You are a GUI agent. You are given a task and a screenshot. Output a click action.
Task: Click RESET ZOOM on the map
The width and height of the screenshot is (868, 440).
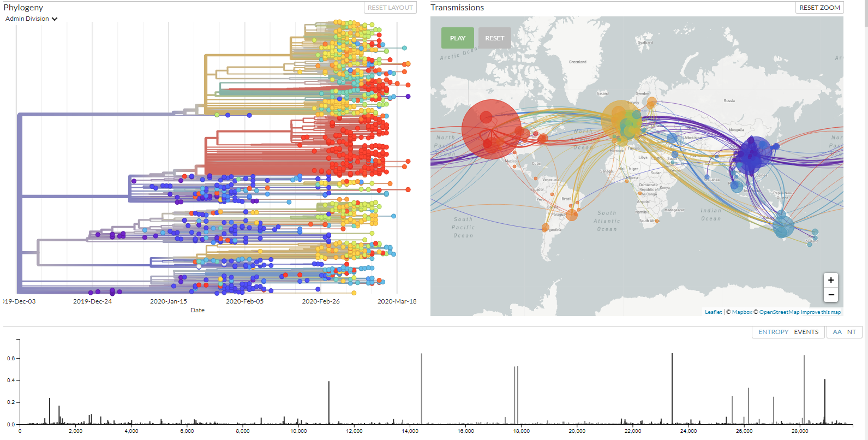coord(819,8)
